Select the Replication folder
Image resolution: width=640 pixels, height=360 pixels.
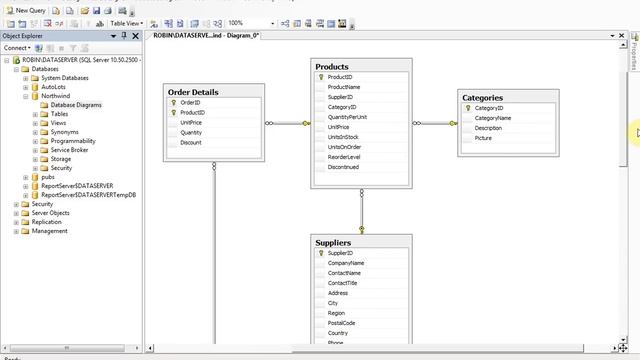tap(47, 222)
